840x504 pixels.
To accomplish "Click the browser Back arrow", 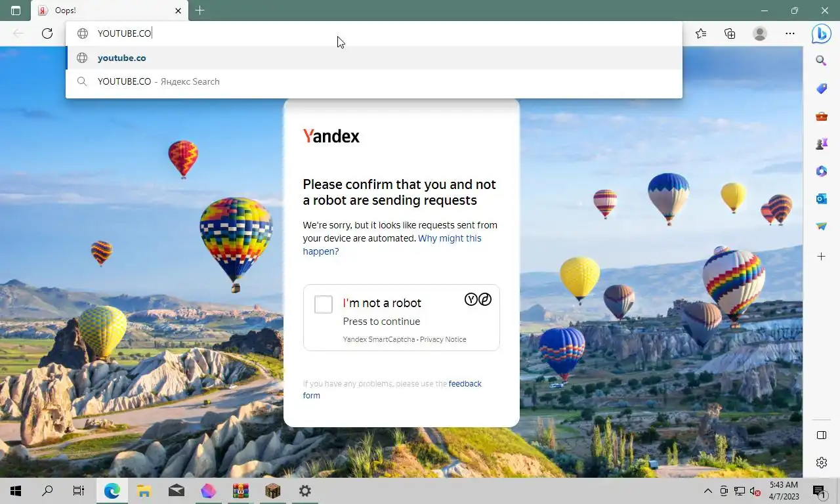I will pos(18,33).
